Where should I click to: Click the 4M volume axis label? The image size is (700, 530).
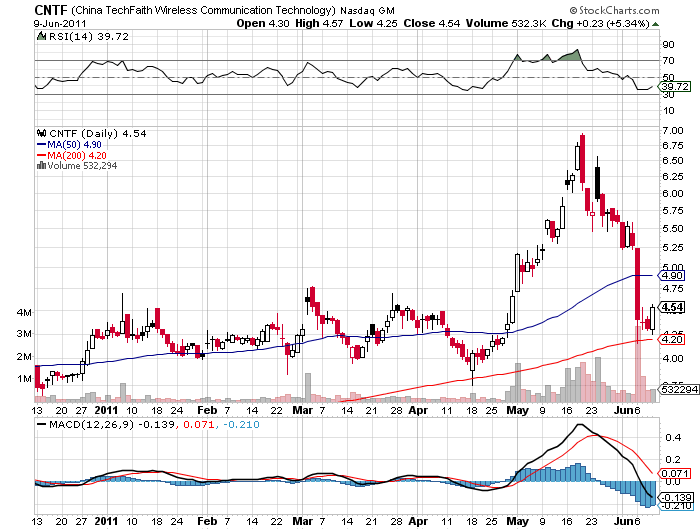(x=24, y=312)
